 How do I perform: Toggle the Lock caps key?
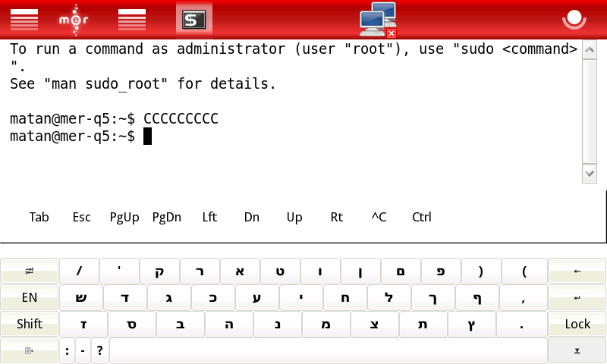tap(577, 324)
